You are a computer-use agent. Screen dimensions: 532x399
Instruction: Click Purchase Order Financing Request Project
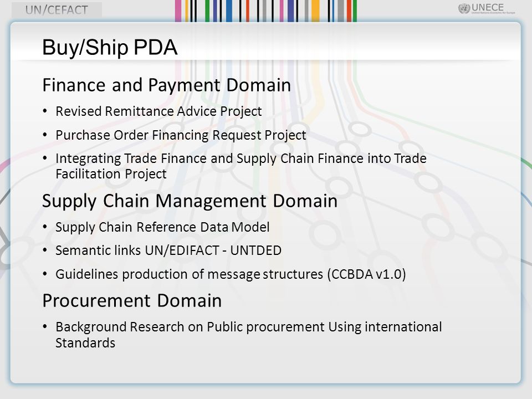tap(181, 135)
